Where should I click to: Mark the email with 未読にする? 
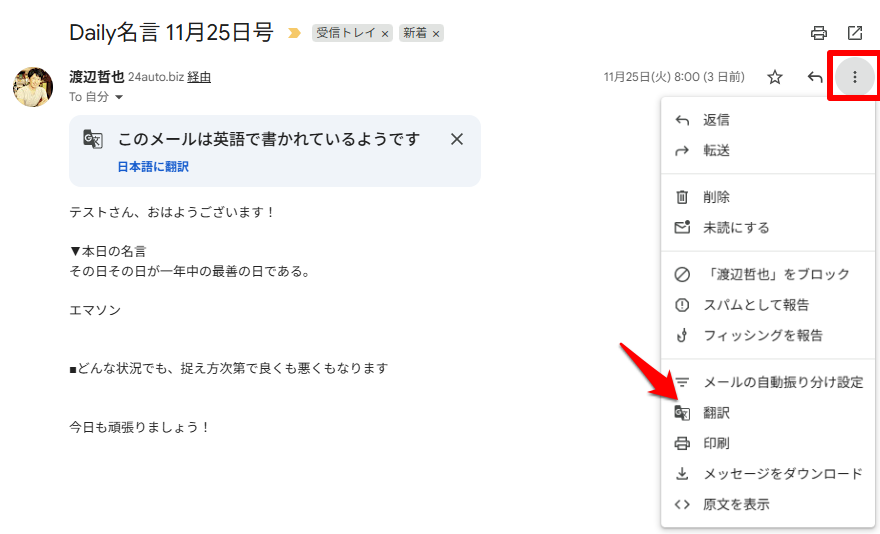[736, 228]
